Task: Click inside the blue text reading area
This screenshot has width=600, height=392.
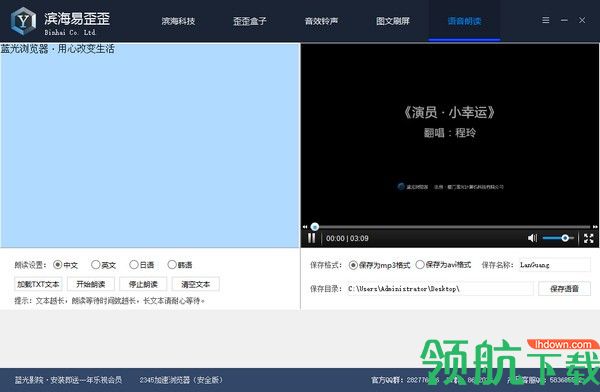Action: 150,145
